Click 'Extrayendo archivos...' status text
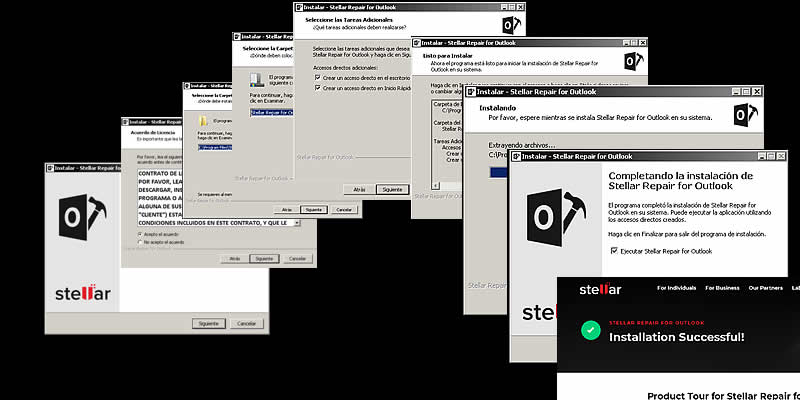The height and width of the screenshot is (400, 800). 522,145
